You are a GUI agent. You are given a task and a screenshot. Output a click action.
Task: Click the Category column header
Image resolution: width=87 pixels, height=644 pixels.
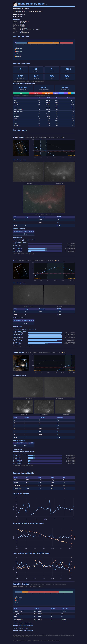[x=16, y=98]
